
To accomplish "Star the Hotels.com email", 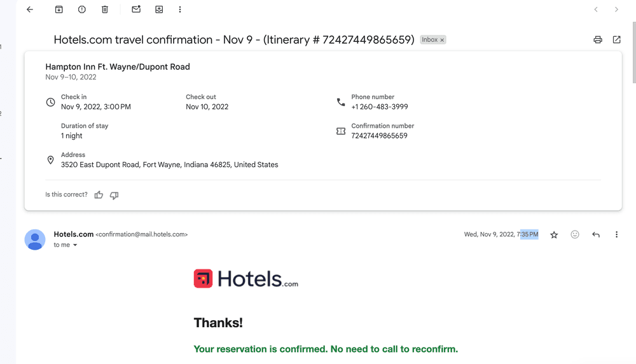I will point(554,235).
